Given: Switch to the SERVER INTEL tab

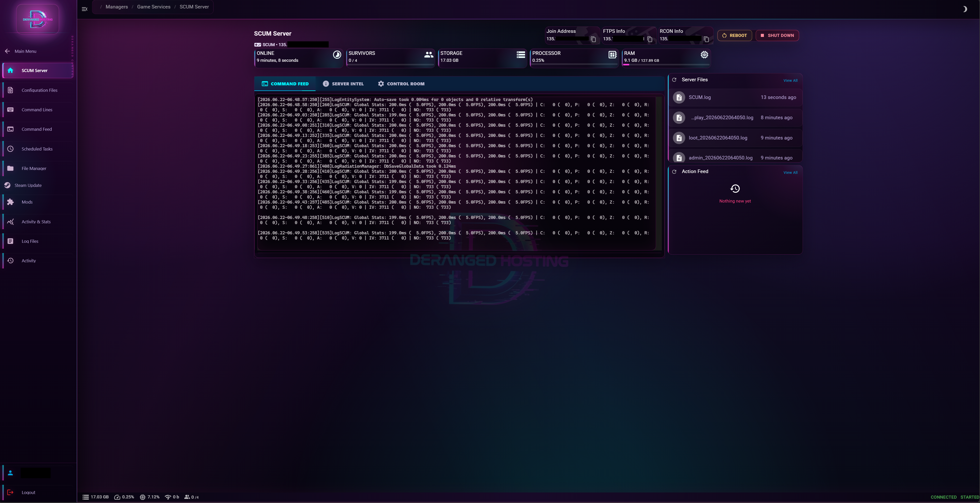Looking at the screenshot, I should [343, 84].
